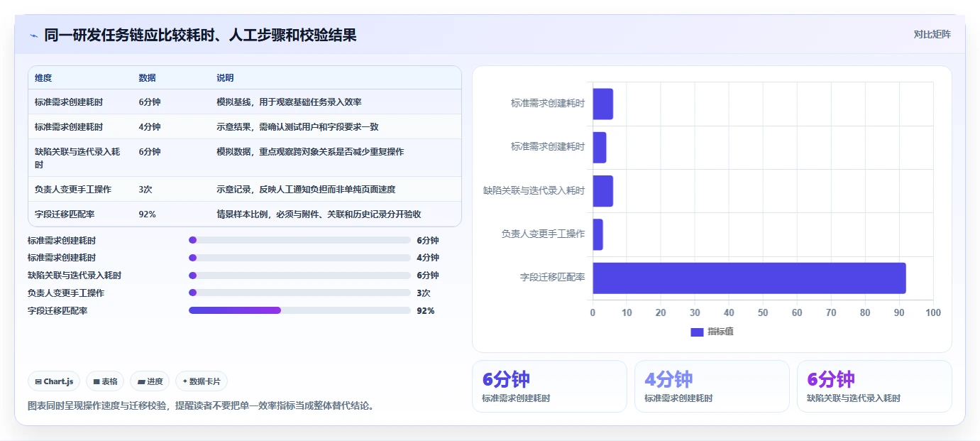Select the 进度 chip
This screenshot has width=980, height=441.
click(150, 381)
